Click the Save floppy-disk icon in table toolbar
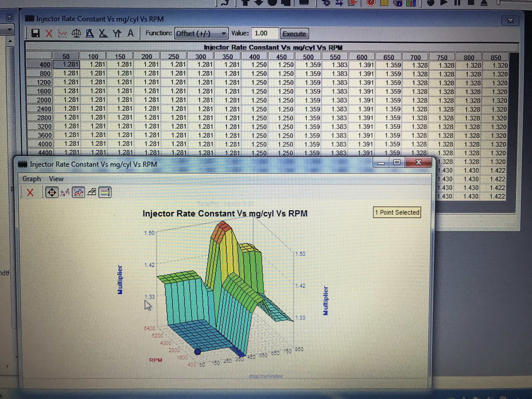Screen dimensions: 532x399 tap(36, 33)
